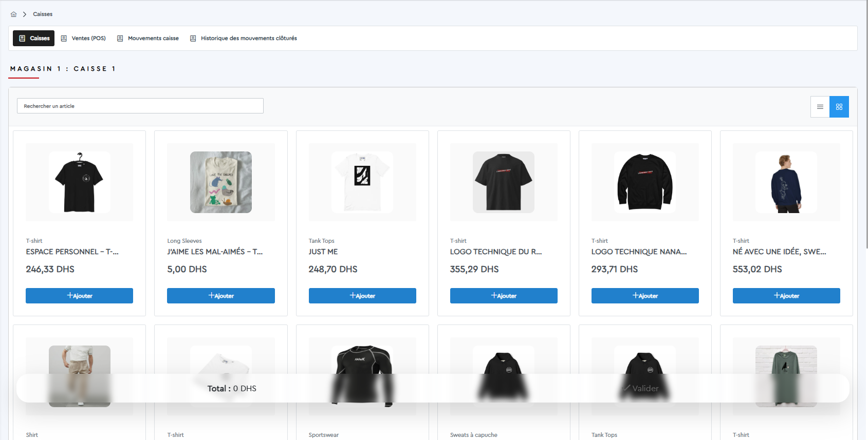Screen dimensions: 868x440
Task: Click the Sportswear category label
Action: (324, 435)
